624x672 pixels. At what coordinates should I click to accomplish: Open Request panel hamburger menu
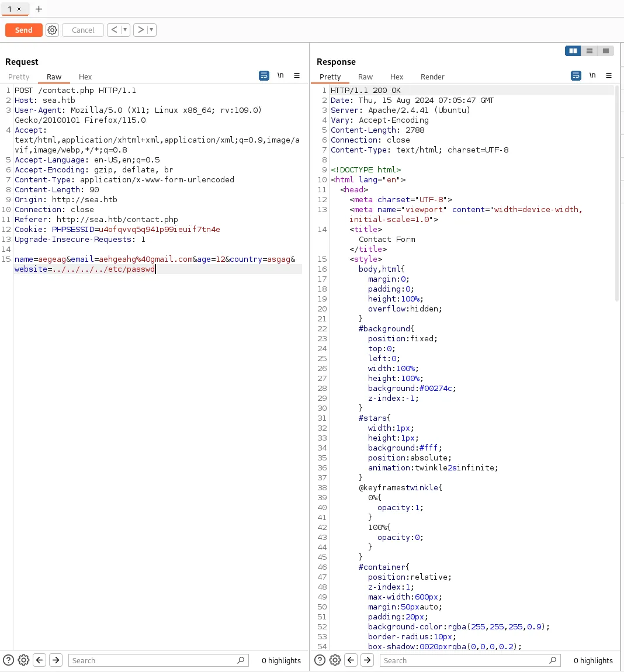pyautogui.click(x=297, y=75)
